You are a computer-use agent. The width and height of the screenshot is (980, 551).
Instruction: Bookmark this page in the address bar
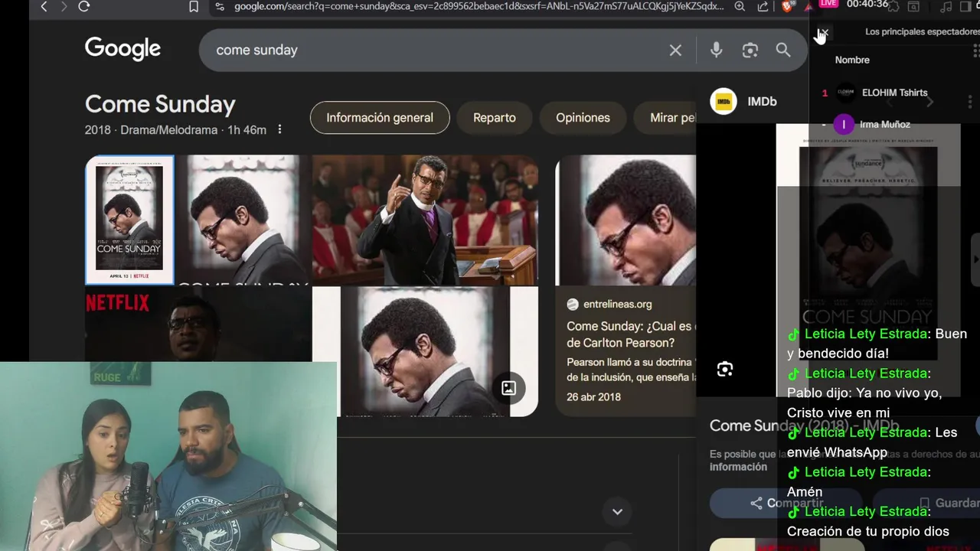(194, 6)
